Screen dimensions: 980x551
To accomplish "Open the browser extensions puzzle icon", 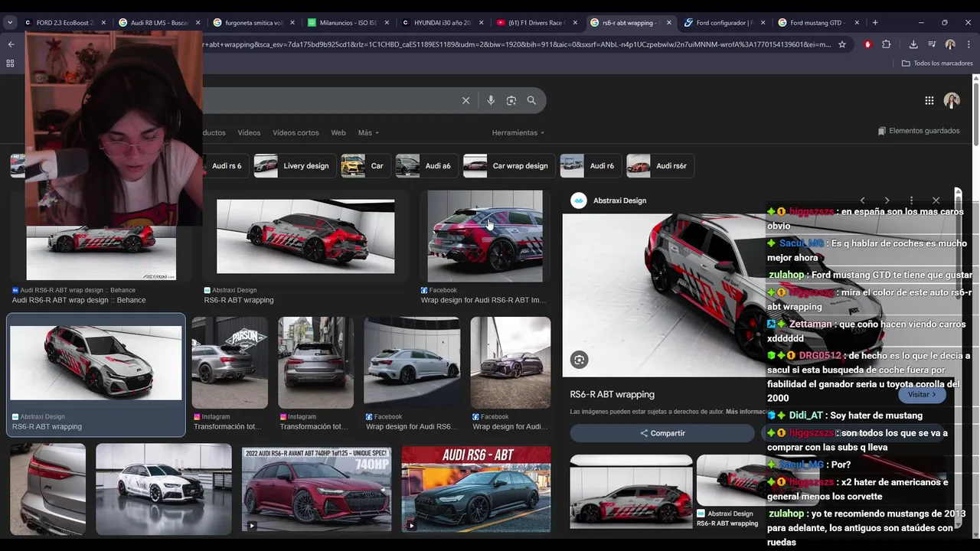I will [887, 44].
